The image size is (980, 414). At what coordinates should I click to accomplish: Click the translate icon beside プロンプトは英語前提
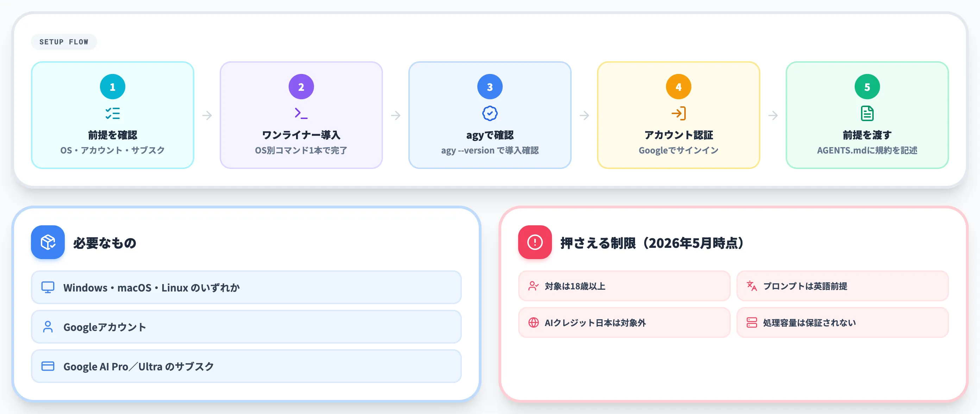(x=752, y=286)
